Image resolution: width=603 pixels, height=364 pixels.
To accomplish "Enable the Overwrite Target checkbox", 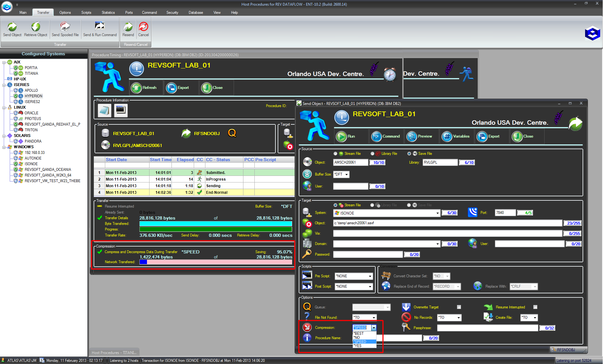I will (459, 307).
